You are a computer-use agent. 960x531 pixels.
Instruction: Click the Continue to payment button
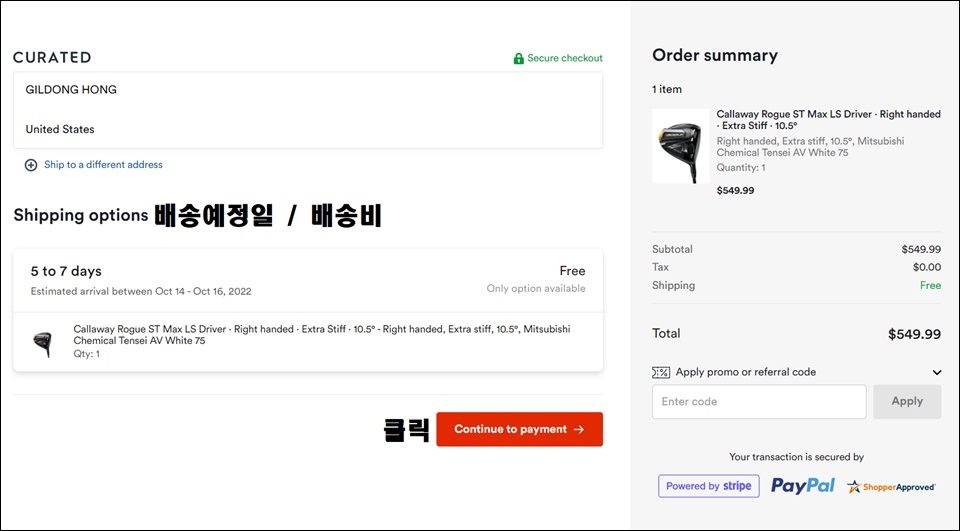(x=519, y=429)
